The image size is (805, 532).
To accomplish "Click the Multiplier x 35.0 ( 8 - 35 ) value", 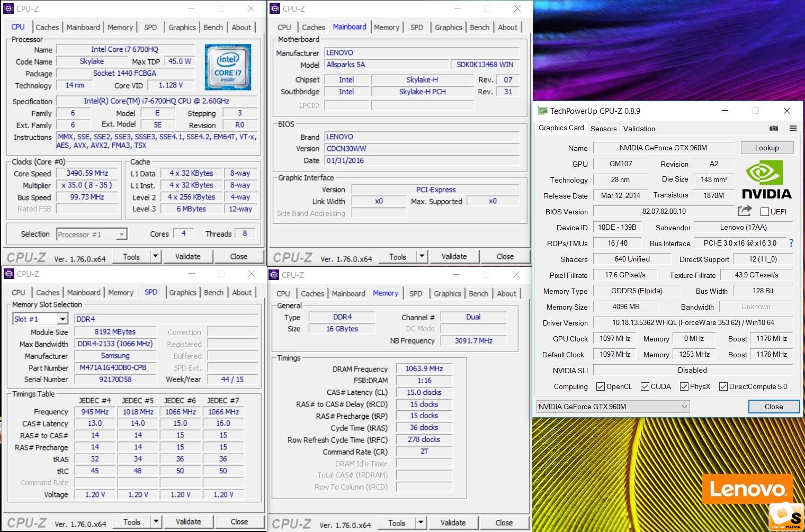I will point(87,185).
